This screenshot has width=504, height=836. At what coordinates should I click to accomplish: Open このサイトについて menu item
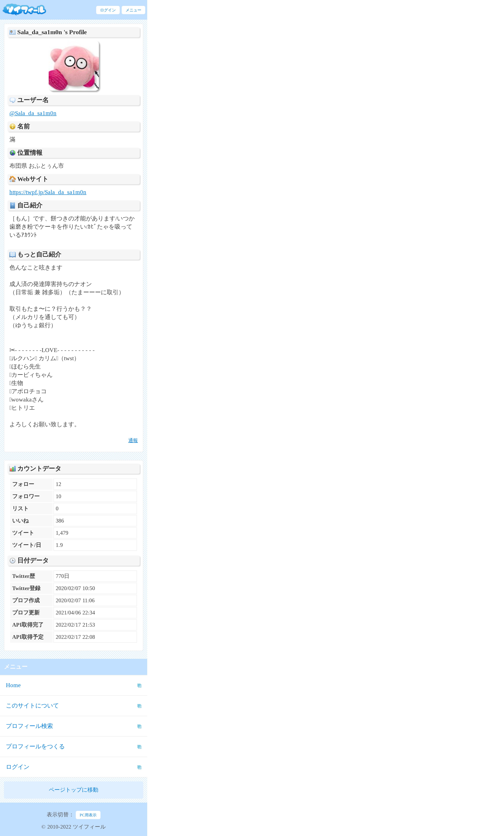(74, 706)
